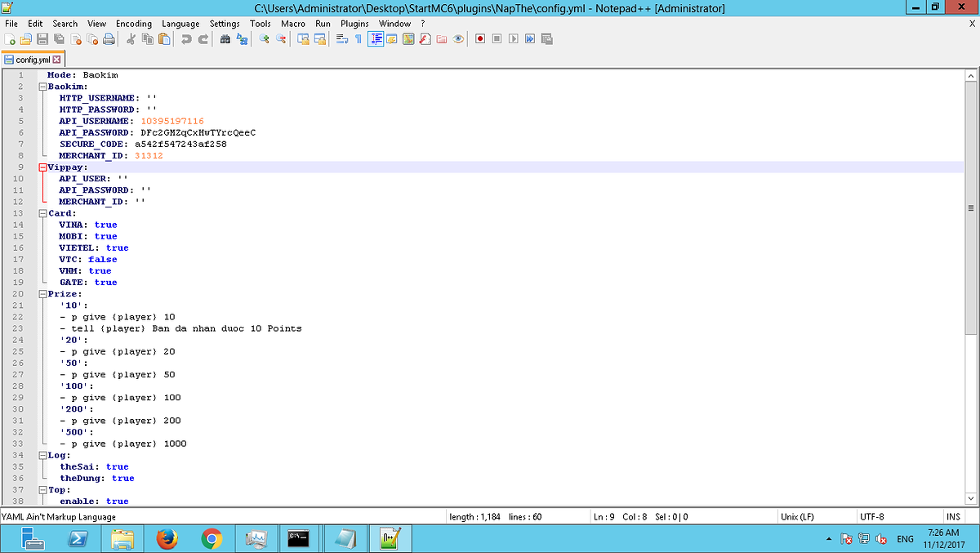The height and width of the screenshot is (553, 980).
Task: Open the Plugins menu
Action: pyautogui.click(x=354, y=24)
